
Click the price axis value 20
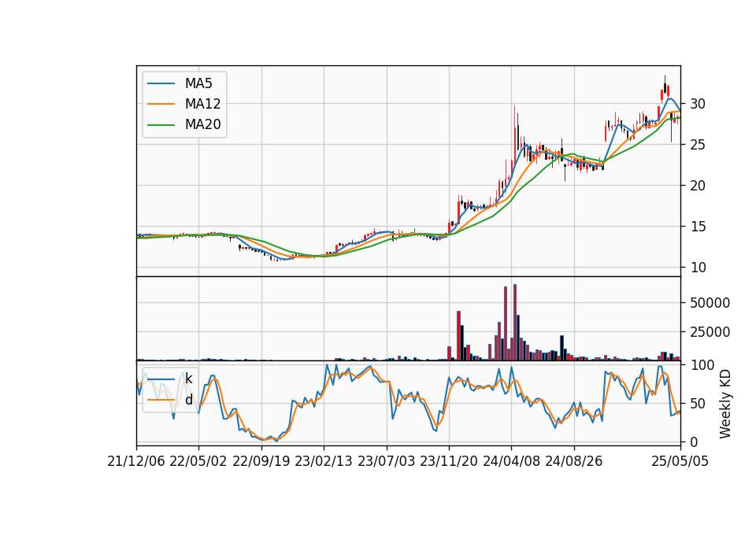pos(698,186)
